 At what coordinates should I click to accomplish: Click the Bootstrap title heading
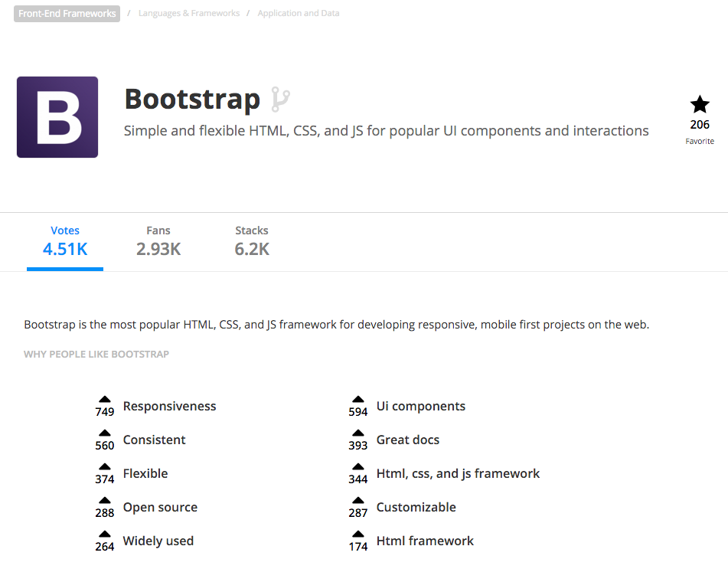coord(192,100)
